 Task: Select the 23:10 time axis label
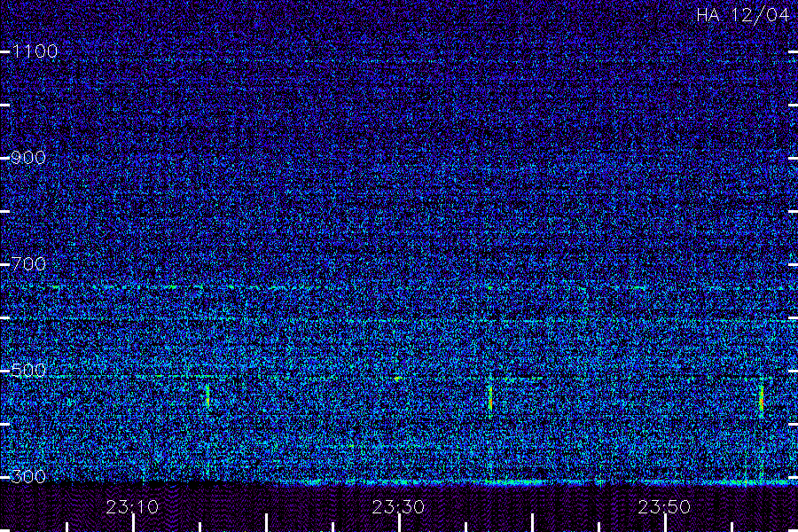pyautogui.click(x=132, y=507)
